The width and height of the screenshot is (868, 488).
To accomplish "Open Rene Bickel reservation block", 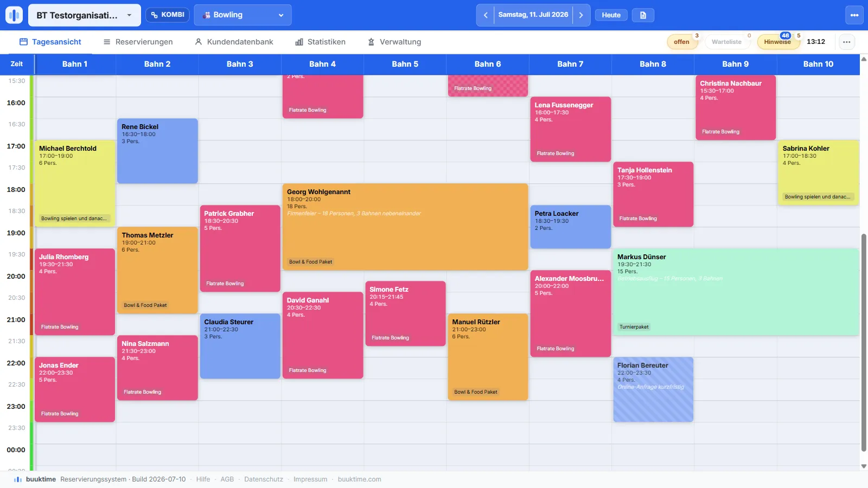I will pos(157,151).
